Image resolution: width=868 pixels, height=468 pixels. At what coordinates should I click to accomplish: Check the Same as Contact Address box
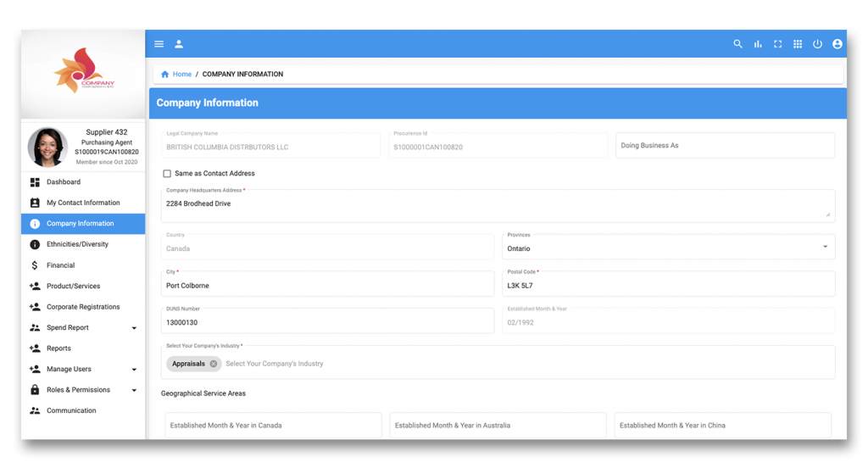pyautogui.click(x=167, y=174)
